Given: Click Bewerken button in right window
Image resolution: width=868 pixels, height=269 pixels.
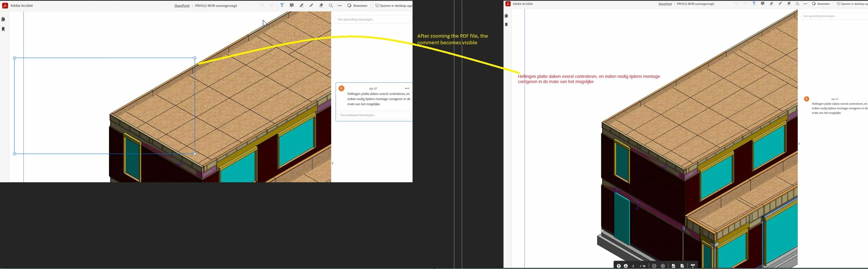Looking at the screenshot, I should (821, 4).
